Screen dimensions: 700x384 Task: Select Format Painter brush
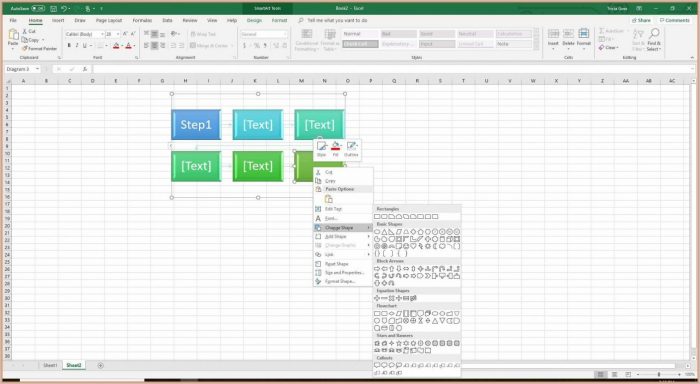(x=25, y=48)
